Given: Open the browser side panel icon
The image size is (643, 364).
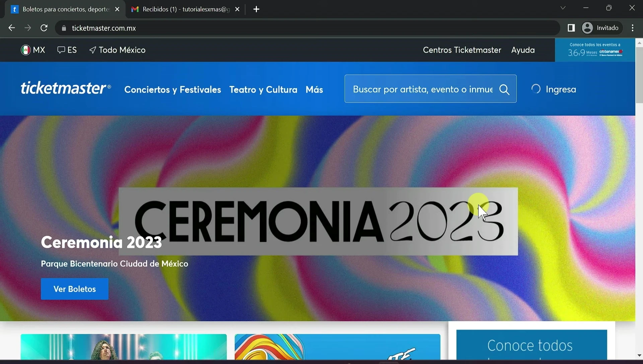Looking at the screenshot, I should point(571,28).
